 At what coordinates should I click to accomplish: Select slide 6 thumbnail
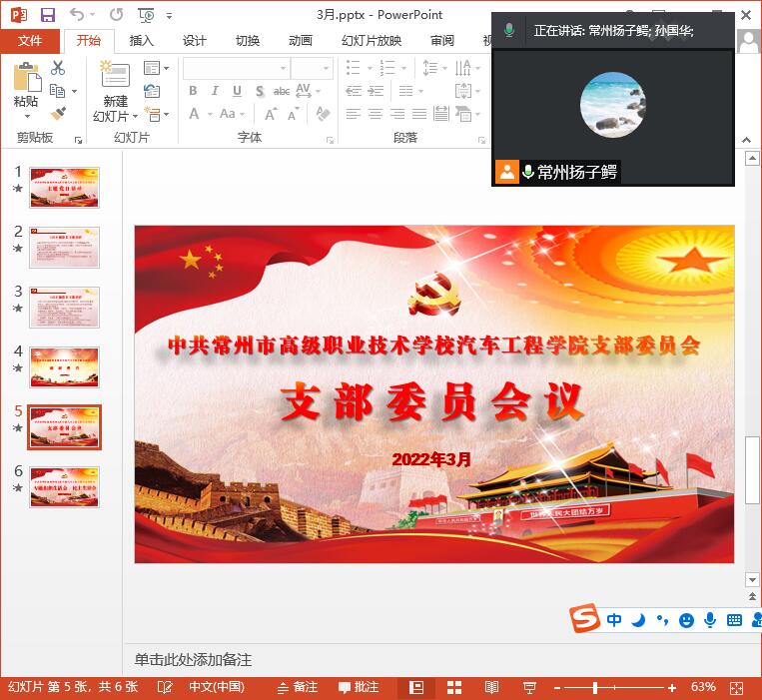click(64, 487)
